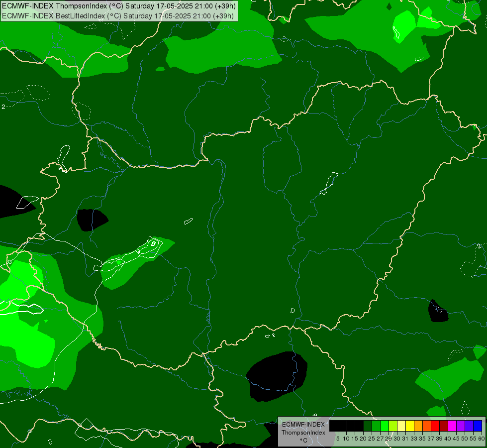
Task: Click the legend scale value 5
Action: click(x=338, y=439)
